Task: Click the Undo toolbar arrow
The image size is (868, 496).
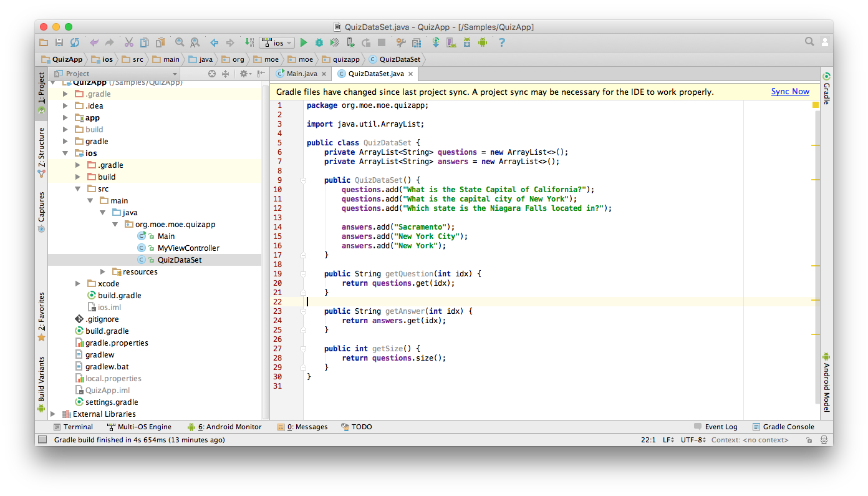Action: (x=94, y=42)
